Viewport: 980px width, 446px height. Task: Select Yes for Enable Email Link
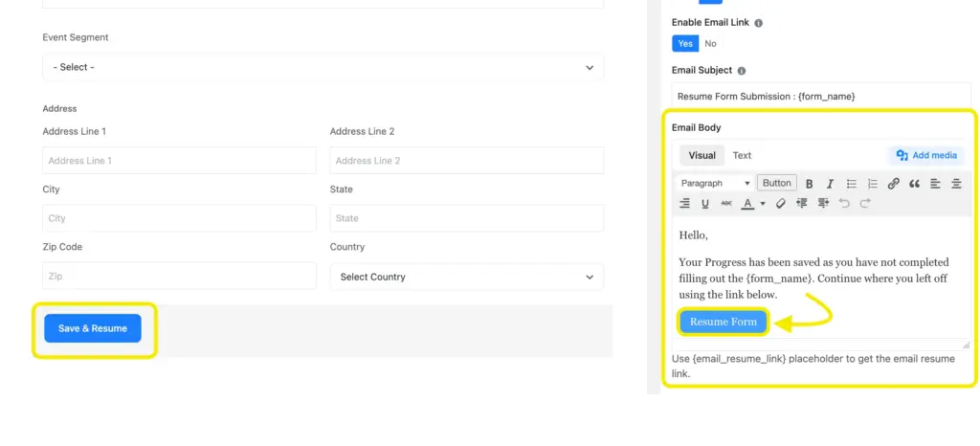pyautogui.click(x=685, y=44)
